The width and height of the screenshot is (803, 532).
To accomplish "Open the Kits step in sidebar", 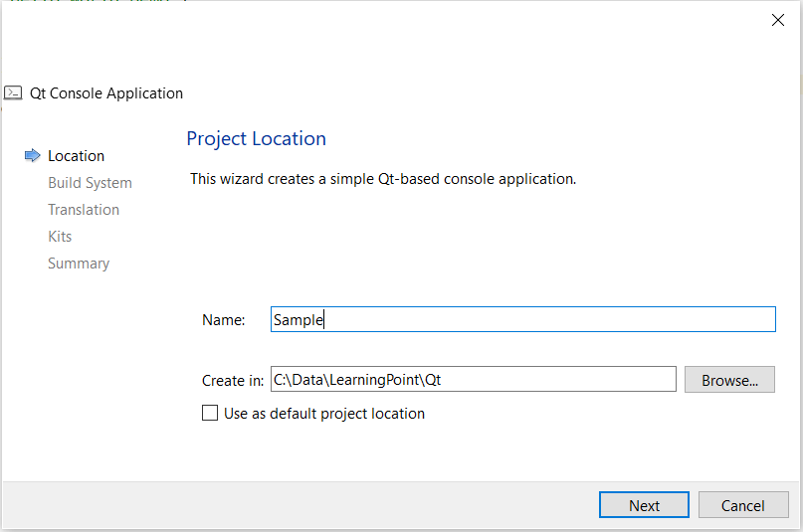I will coord(60,237).
